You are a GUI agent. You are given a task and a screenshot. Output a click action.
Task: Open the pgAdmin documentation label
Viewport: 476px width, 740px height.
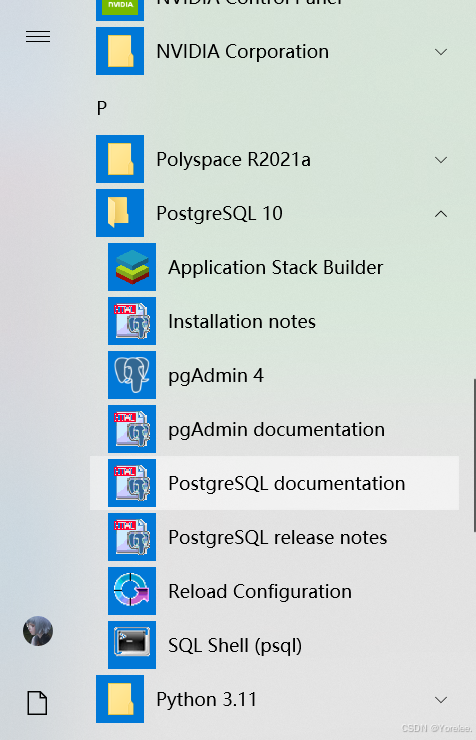tap(276, 430)
